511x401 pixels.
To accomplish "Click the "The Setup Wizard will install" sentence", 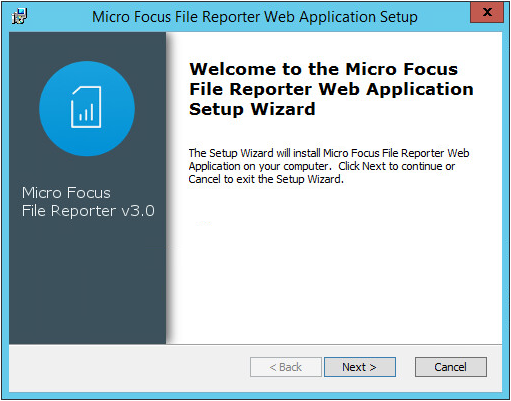I will [x=255, y=153].
